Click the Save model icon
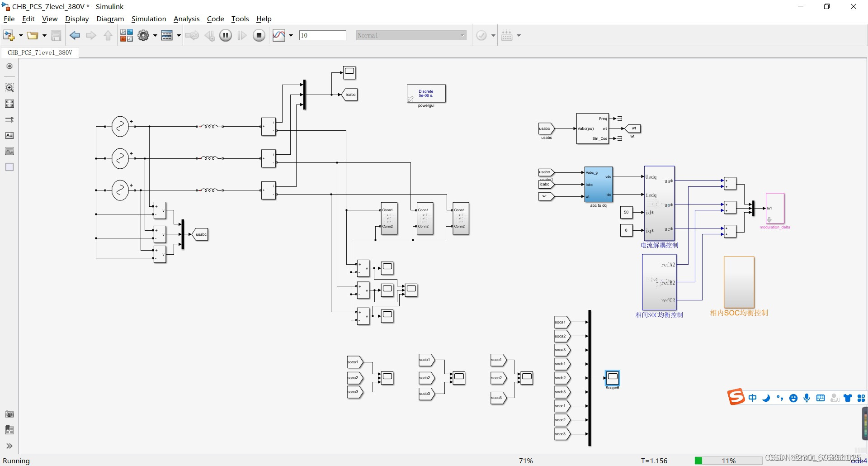The image size is (868, 466). coord(56,35)
